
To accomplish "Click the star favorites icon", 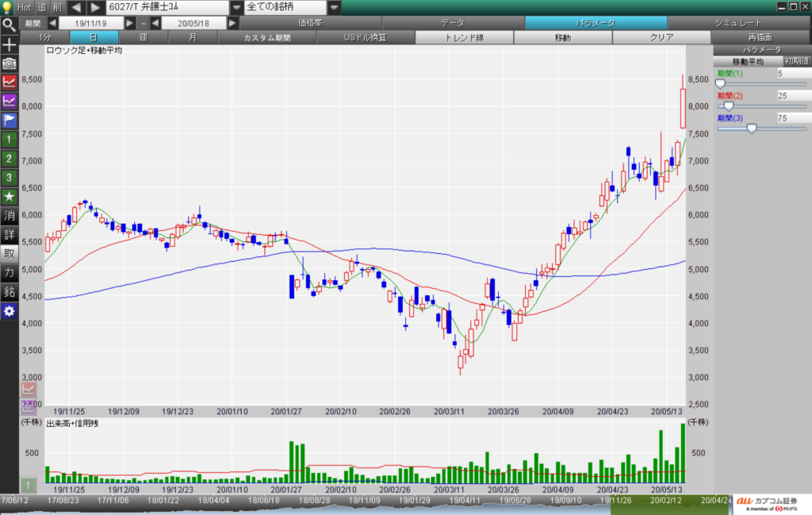I will click(9, 196).
